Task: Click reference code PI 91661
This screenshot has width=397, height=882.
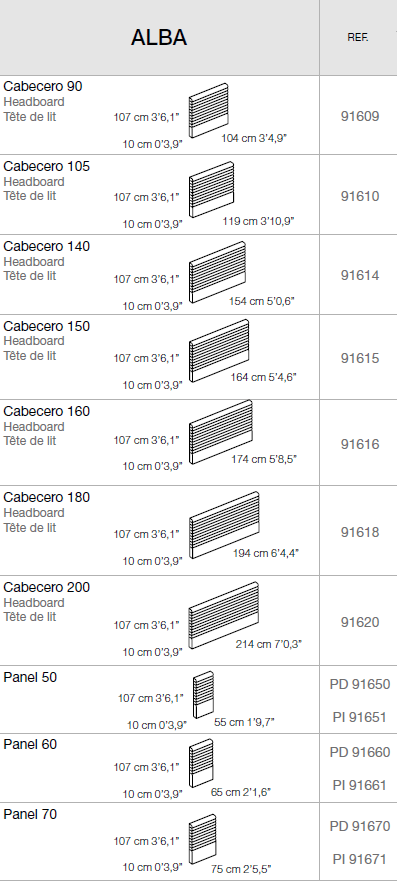Action: click(x=360, y=785)
